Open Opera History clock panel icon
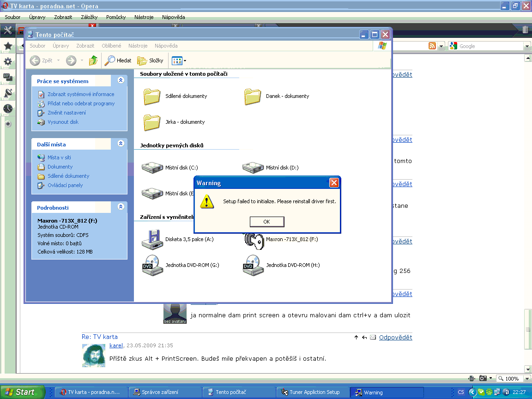 point(8,109)
